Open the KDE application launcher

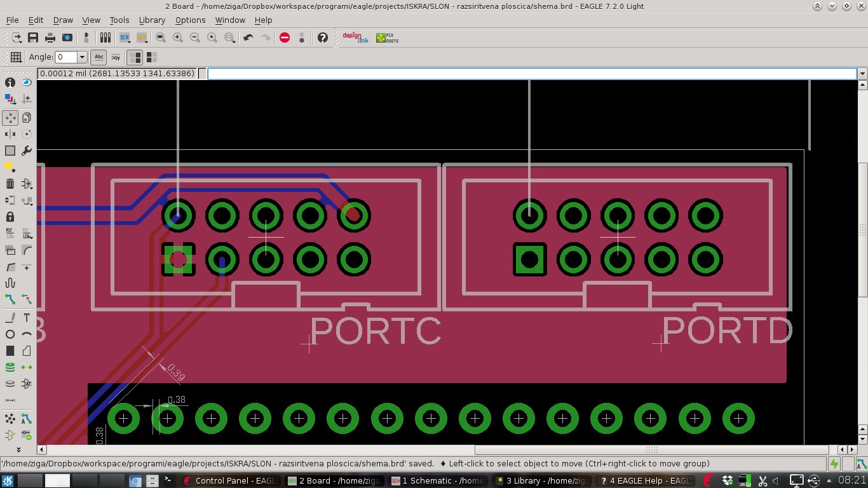tap(7, 480)
